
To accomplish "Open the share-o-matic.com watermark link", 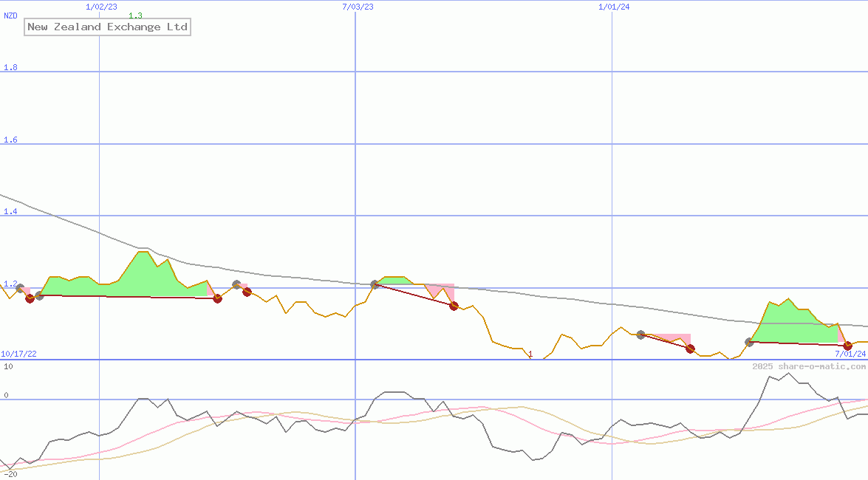I will click(x=809, y=366).
